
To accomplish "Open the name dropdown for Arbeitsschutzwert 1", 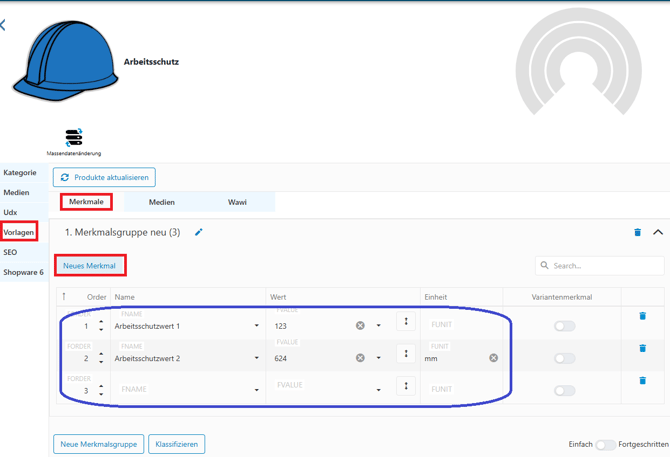I will [x=257, y=326].
